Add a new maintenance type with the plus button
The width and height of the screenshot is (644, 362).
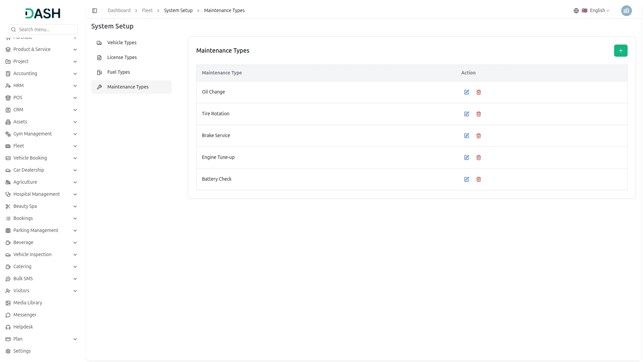(x=621, y=51)
